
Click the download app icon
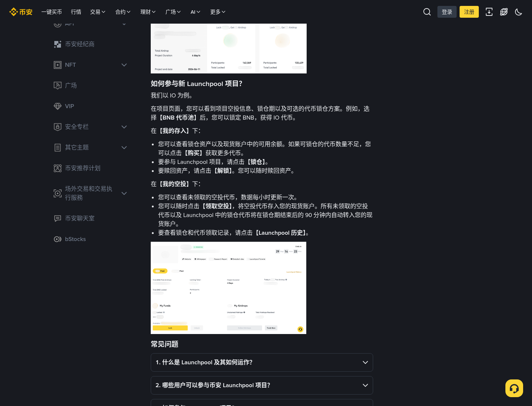pyautogui.click(x=489, y=12)
